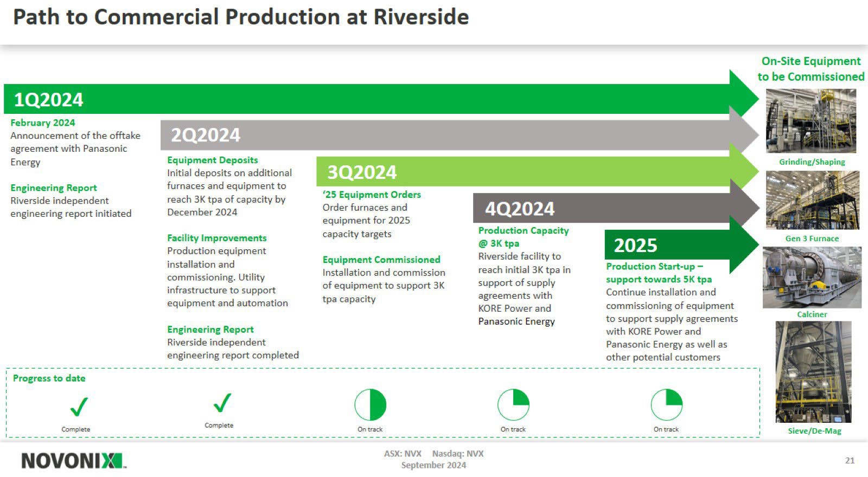Click the checkmark above the 2Q2024 Complete label
This screenshot has height=477, width=868.
222,403
